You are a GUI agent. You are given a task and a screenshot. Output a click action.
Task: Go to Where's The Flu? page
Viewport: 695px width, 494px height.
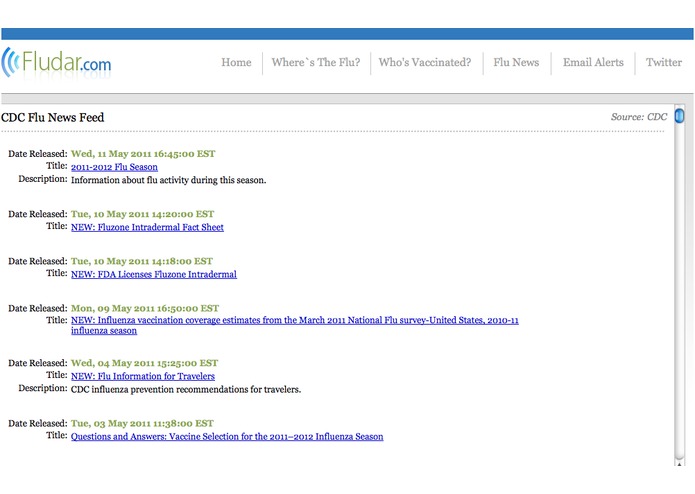[x=316, y=62]
